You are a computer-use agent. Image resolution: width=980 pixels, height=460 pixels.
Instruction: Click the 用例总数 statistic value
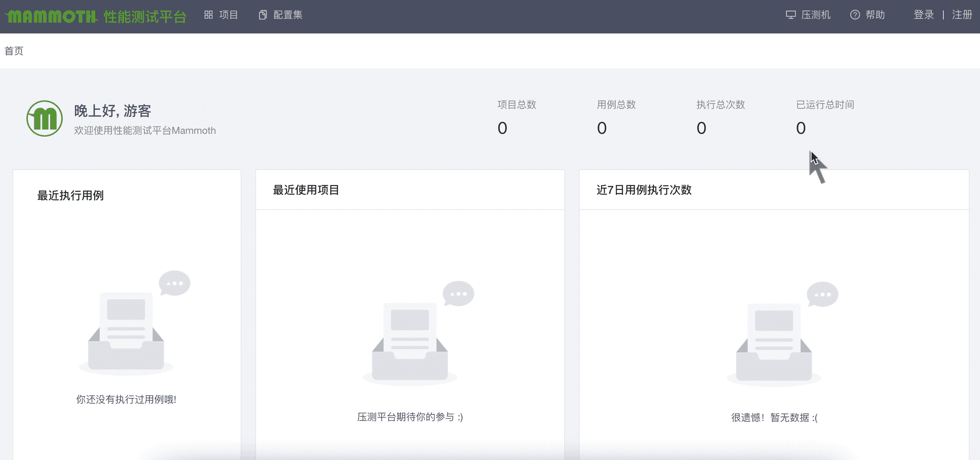602,128
